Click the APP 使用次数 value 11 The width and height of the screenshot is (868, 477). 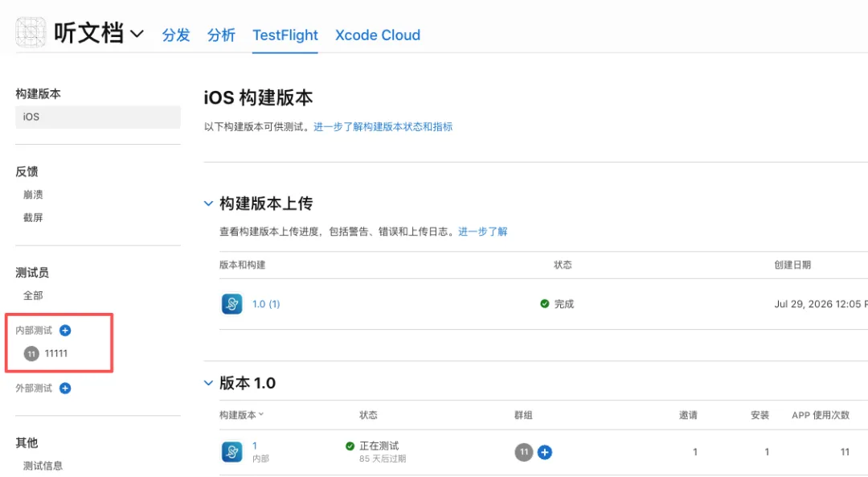click(x=845, y=452)
